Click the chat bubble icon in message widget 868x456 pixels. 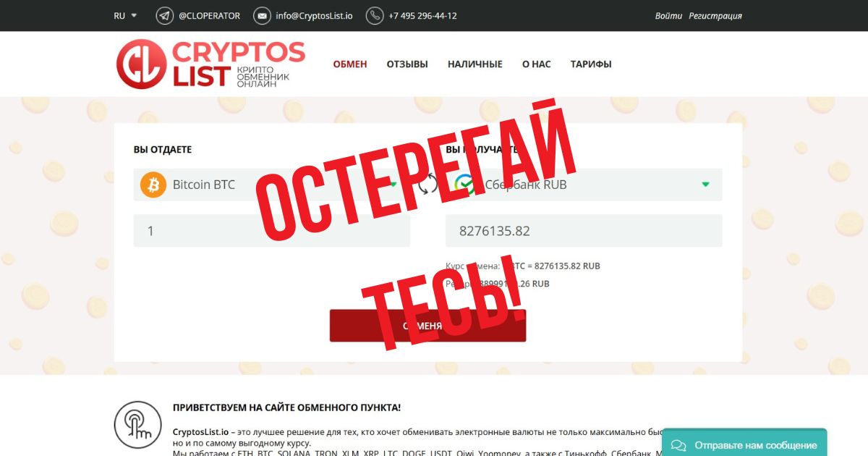[678, 445]
